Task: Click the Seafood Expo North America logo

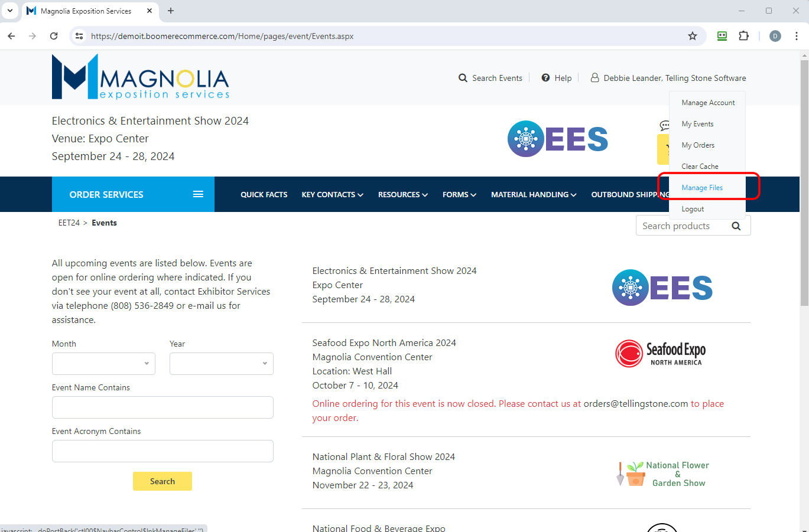Action: click(x=660, y=353)
